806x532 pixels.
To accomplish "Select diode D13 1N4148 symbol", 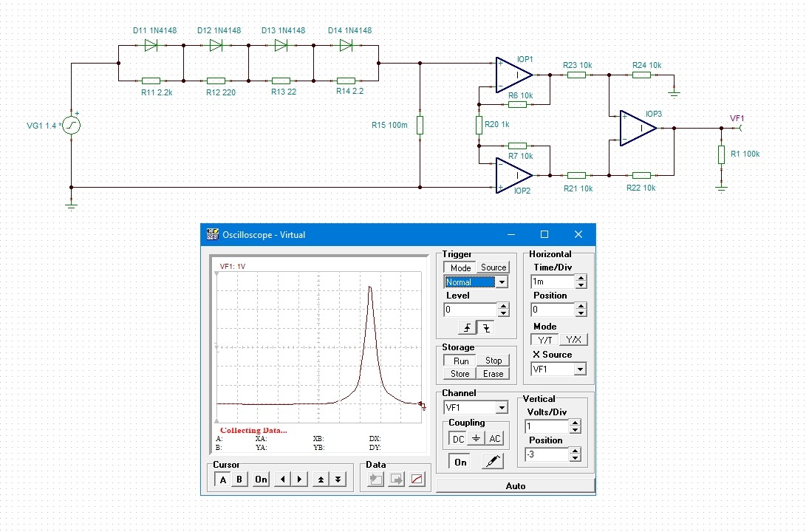I will 281,45.
